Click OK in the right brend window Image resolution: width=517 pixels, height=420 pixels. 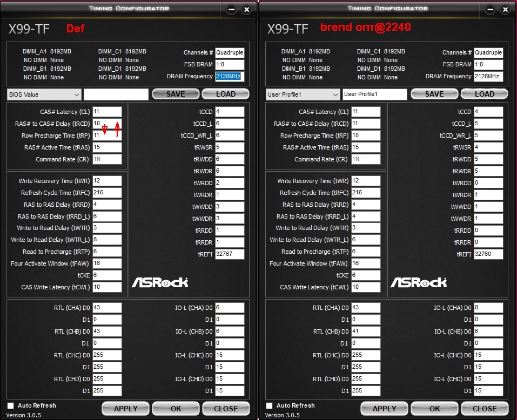coord(434,409)
